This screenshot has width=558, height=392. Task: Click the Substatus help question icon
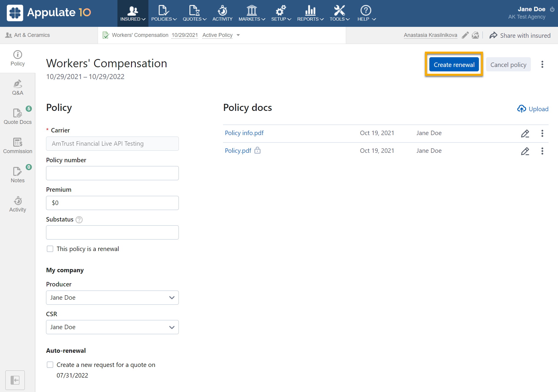coord(79,220)
